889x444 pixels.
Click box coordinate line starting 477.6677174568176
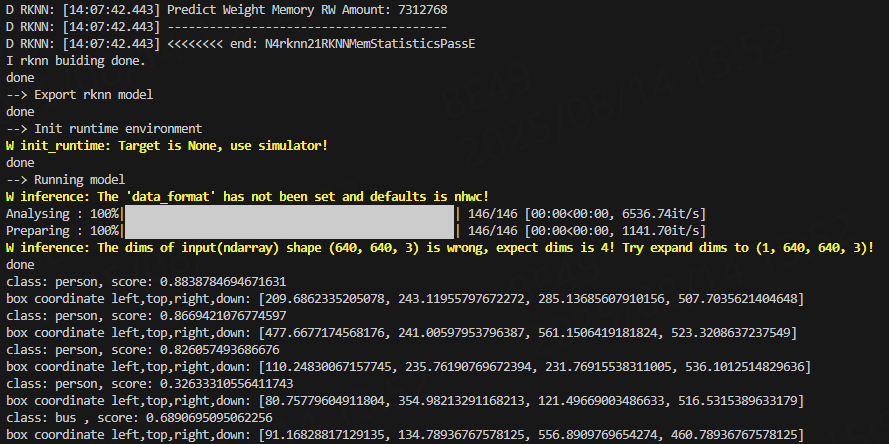click(x=401, y=333)
